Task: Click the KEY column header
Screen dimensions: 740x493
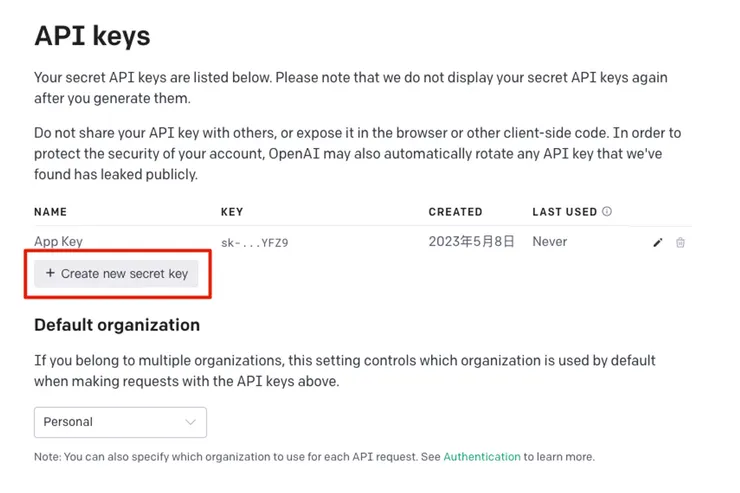Action: point(232,212)
